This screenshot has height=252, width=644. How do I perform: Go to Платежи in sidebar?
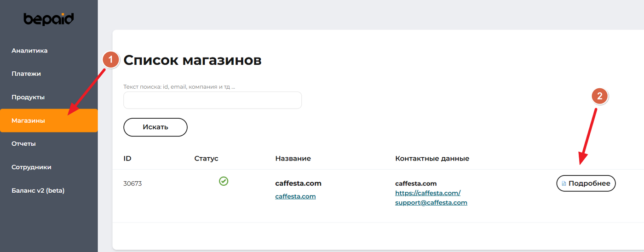(x=26, y=74)
